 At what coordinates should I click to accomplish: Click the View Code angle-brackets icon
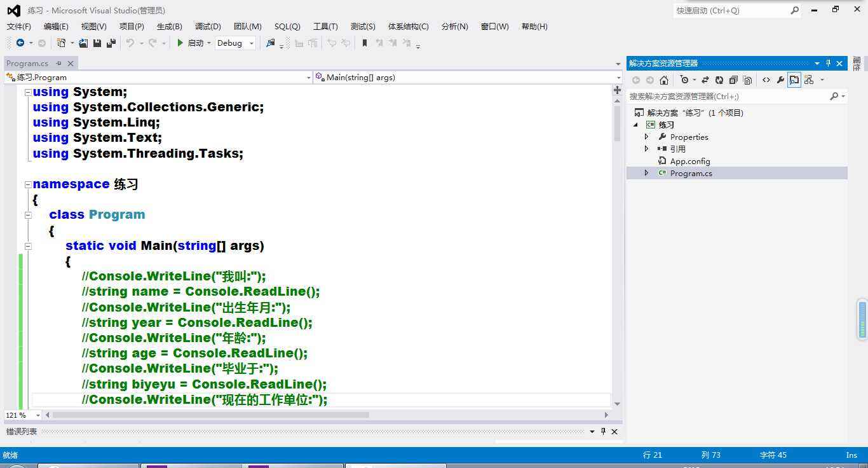[766, 80]
